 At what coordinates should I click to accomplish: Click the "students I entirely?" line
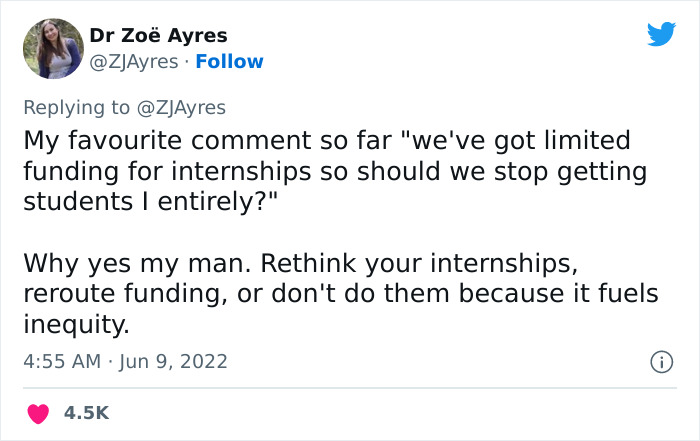(x=151, y=201)
